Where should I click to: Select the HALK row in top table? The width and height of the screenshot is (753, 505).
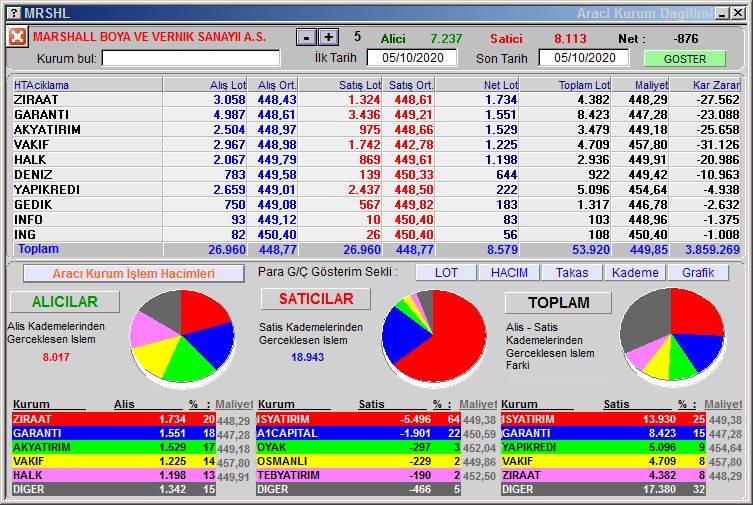pyautogui.click(x=376, y=159)
